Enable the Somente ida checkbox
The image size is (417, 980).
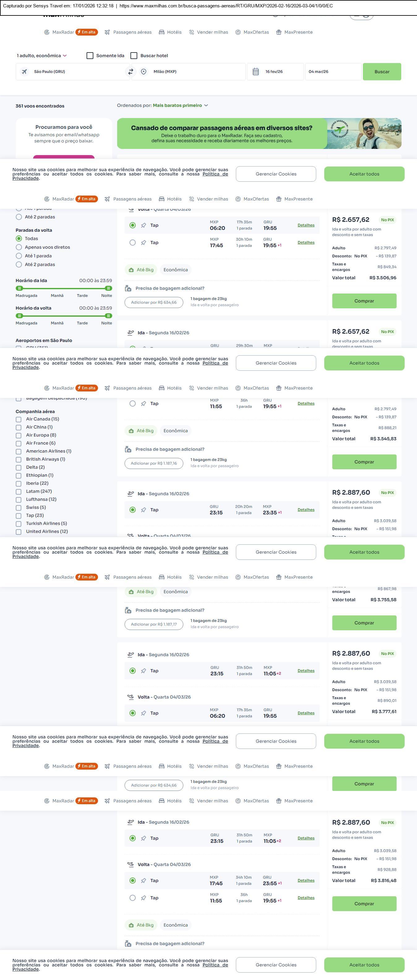tap(90, 56)
